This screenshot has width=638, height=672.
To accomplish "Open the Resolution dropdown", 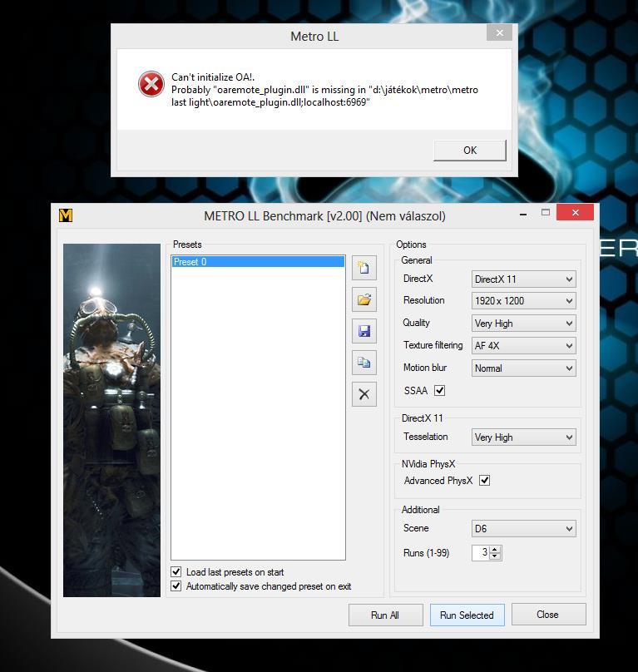I will [x=523, y=301].
